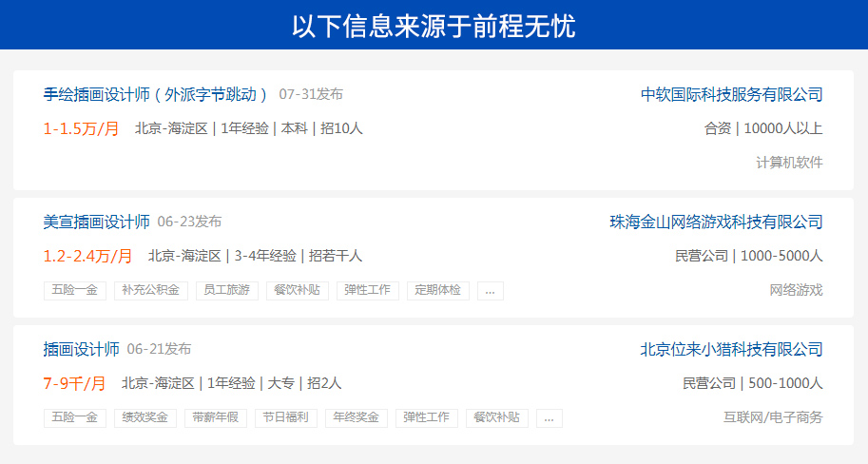Click the 1-1.5万/月 salary text

pos(82,128)
